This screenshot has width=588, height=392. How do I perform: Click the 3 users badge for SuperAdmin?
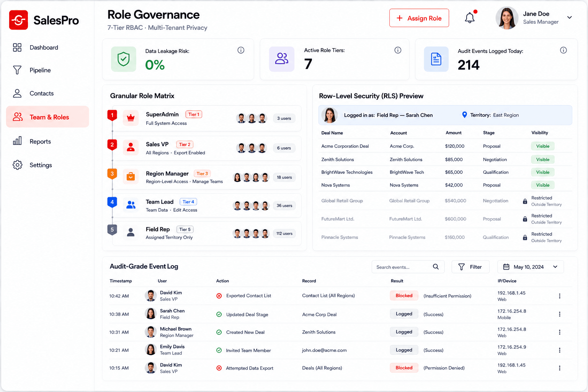pos(284,118)
